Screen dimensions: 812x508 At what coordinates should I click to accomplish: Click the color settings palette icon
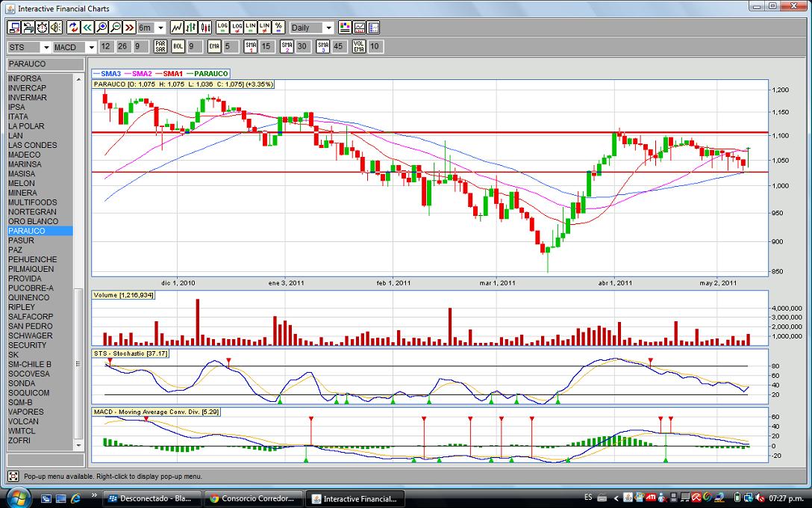[x=345, y=28]
